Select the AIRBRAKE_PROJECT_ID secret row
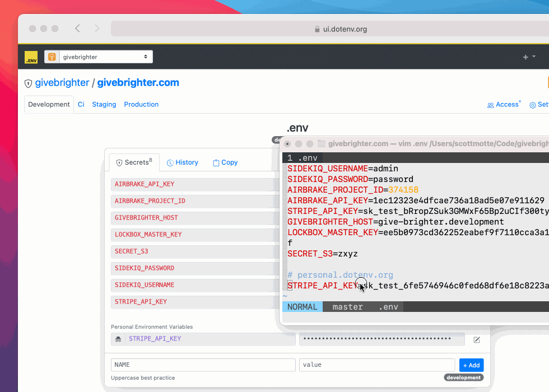This screenshot has height=392, width=549. click(195, 201)
